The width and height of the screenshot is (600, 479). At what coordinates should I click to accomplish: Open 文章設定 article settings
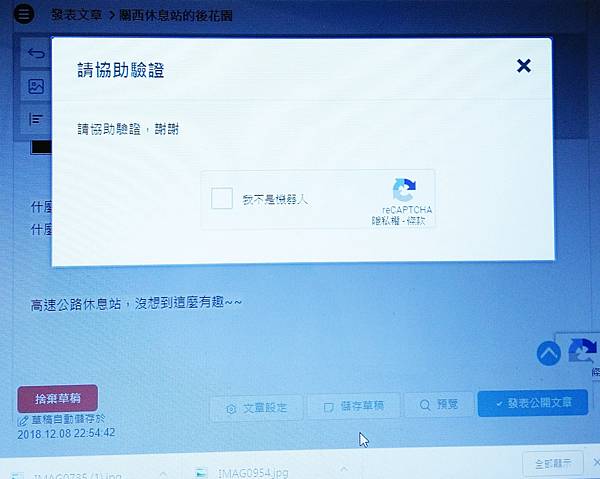click(x=256, y=408)
